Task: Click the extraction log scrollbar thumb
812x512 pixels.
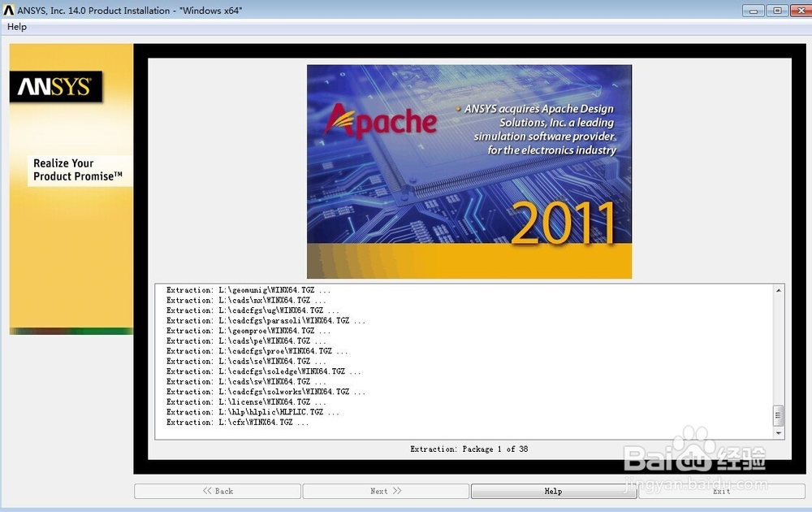Action: click(778, 415)
